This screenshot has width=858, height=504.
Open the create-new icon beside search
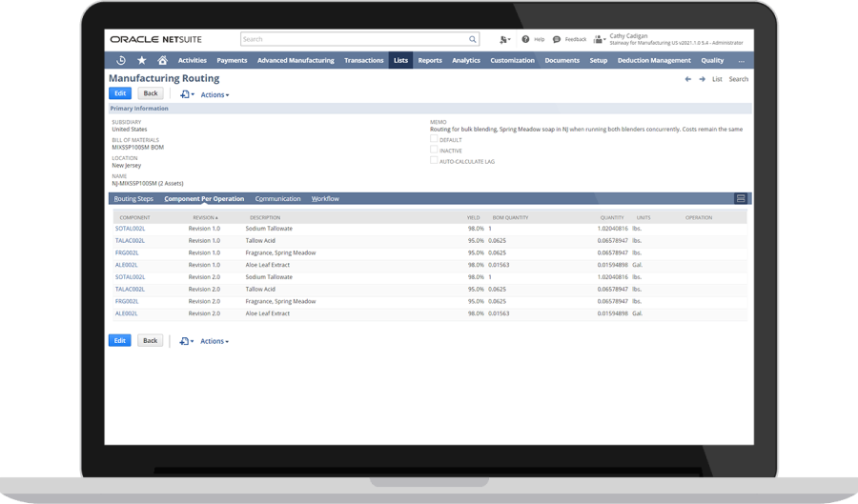504,39
